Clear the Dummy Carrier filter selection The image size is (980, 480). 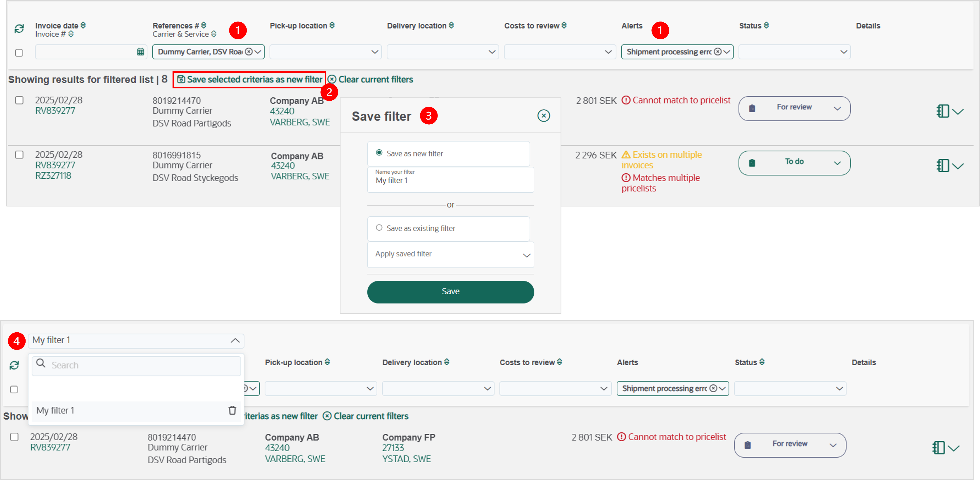249,52
